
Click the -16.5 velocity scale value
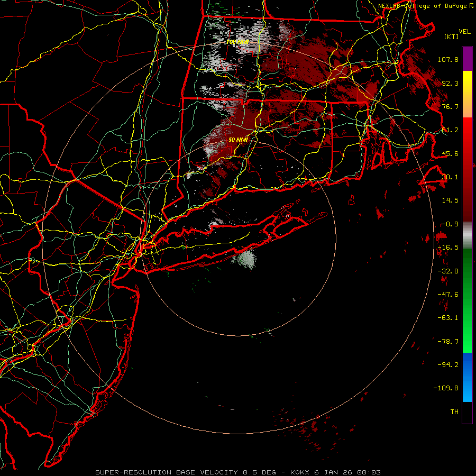click(x=448, y=248)
